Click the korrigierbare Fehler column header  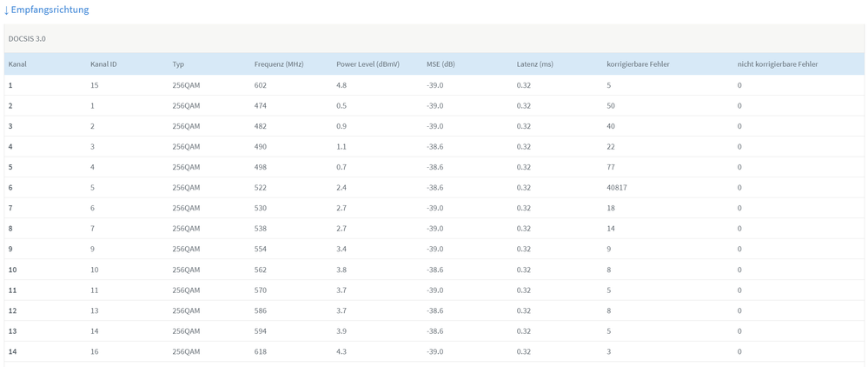click(638, 64)
